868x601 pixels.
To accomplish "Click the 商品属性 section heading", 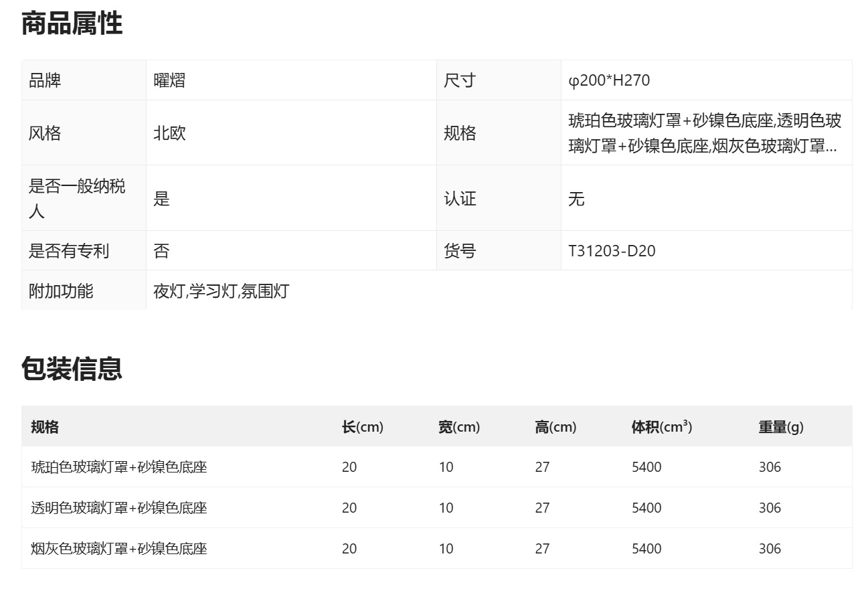I will click(71, 23).
